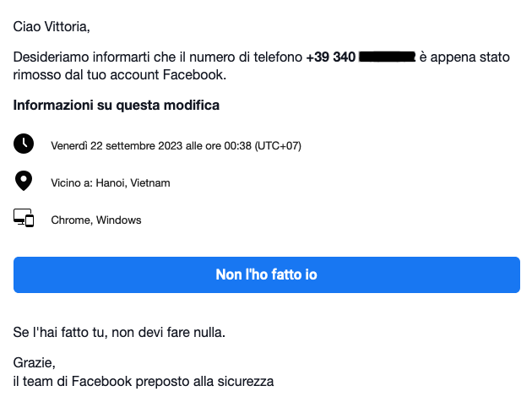Click "il team di Facebook preposto alla sicurezza"
Viewport: 532px width, 402px height.
[x=144, y=382]
